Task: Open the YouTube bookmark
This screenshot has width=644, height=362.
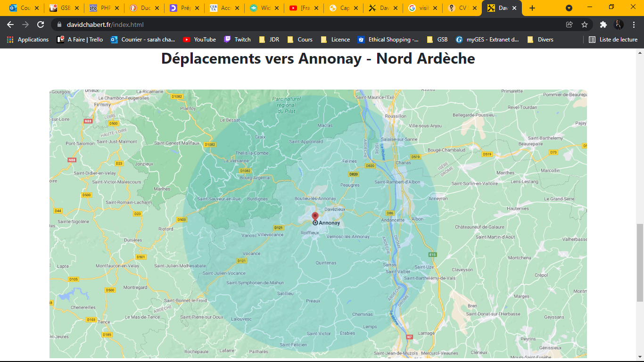Action: click(199, 40)
